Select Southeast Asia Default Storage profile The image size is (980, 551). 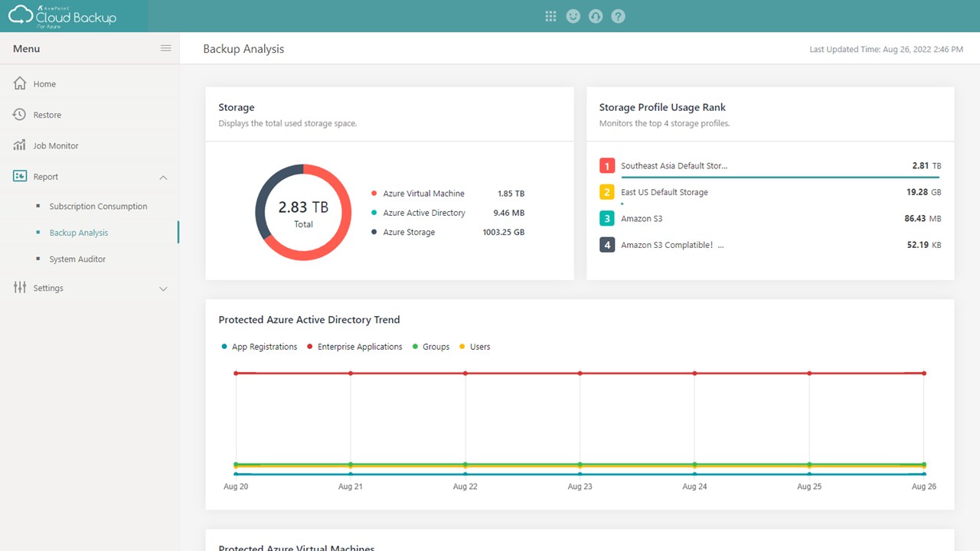(x=674, y=165)
